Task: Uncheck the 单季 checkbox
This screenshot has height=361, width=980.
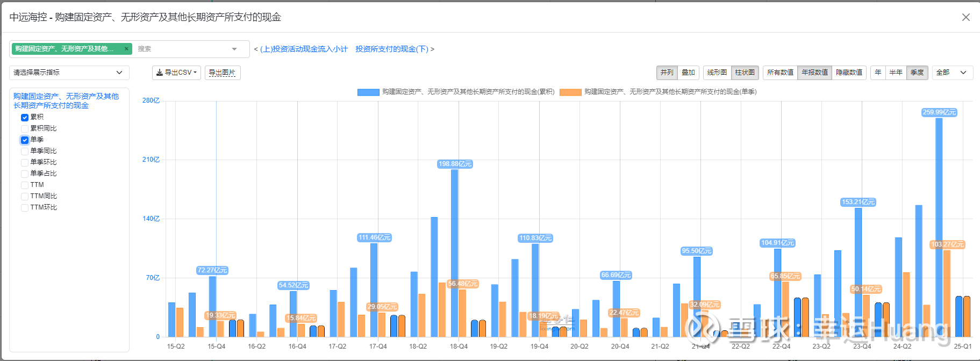Action: pos(25,140)
